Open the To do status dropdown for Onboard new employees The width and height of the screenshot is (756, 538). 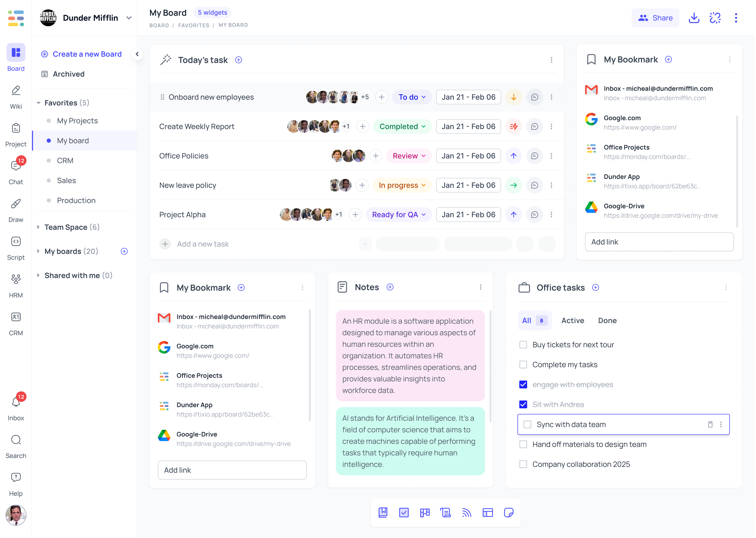click(x=412, y=97)
